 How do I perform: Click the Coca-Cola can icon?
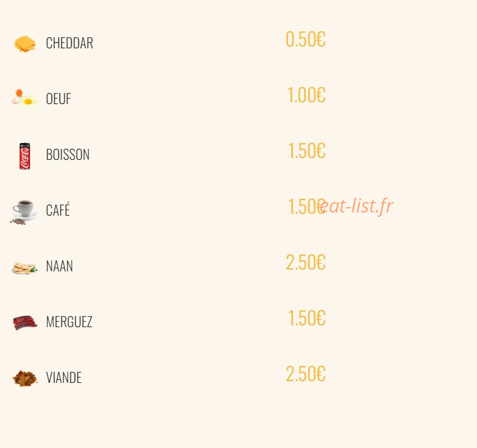[25, 156]
